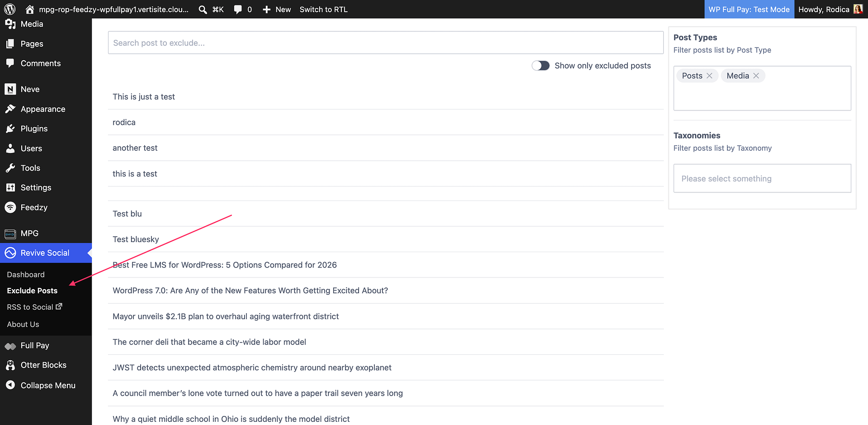Click the Appearance paintbrush icon
The width and height of the screenshot is (868, 425).
(10, 109)
